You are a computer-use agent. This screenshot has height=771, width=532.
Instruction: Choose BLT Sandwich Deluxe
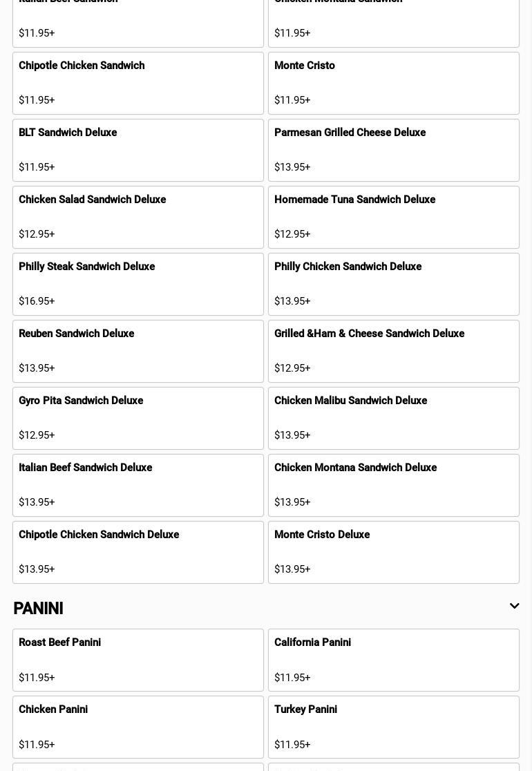pos(138,150)
